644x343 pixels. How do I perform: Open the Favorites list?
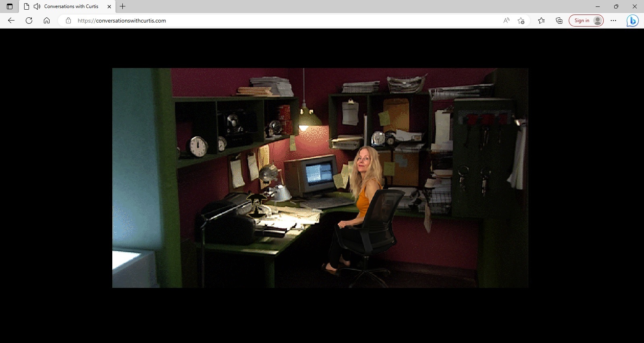pyautogui.click(x=541, y=21)
